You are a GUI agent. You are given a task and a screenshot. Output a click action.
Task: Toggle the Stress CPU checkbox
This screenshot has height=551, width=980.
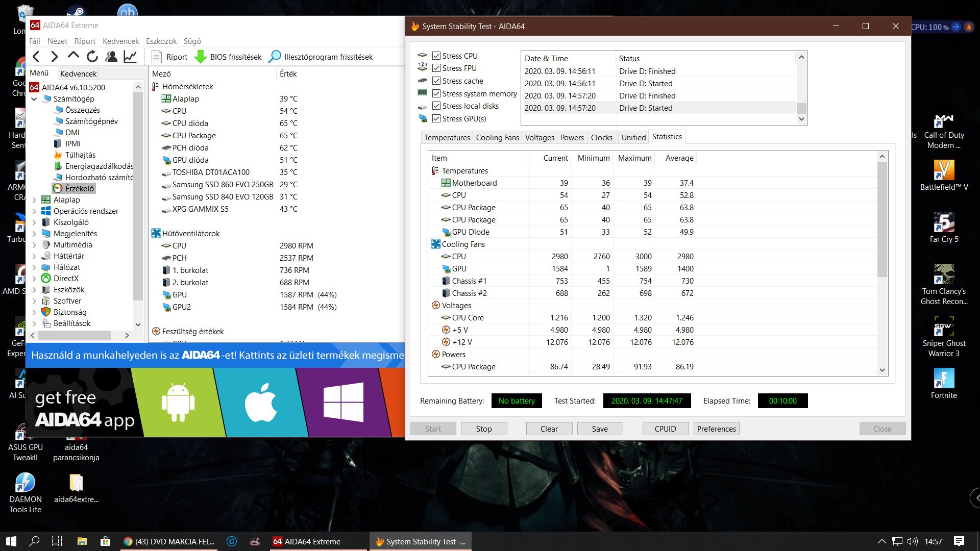click(436, 56)
